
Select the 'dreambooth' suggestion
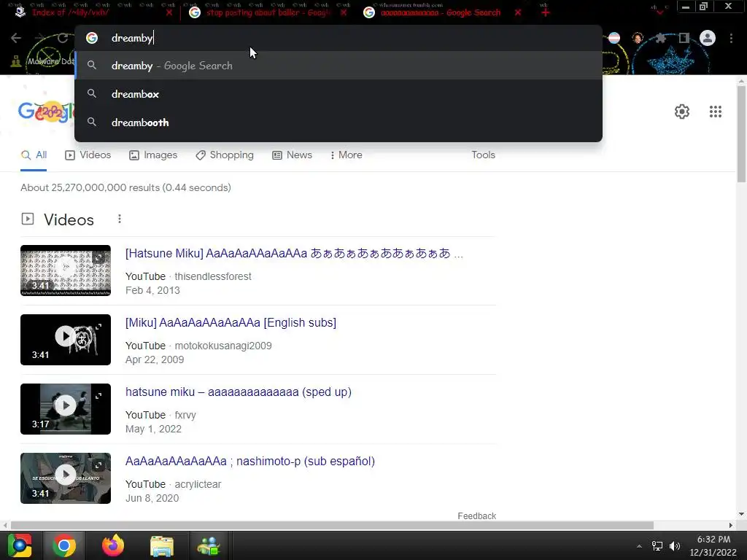(338, 122)
